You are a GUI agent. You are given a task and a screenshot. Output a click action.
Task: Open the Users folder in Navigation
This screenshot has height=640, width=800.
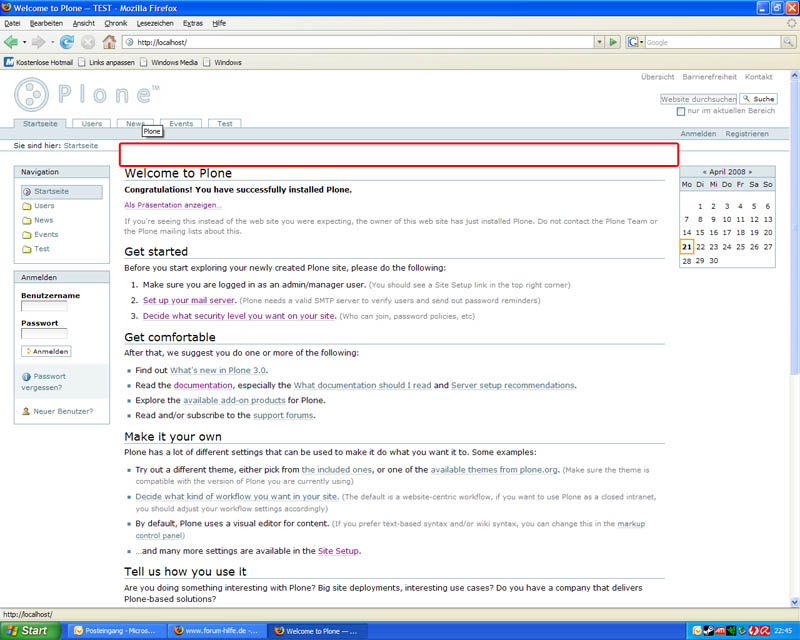pos(44,206)
